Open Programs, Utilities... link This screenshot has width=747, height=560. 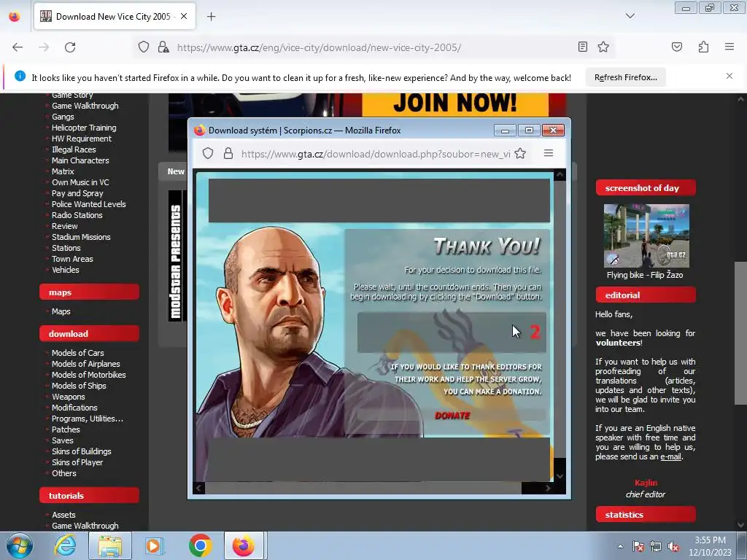tap(88, 419)
